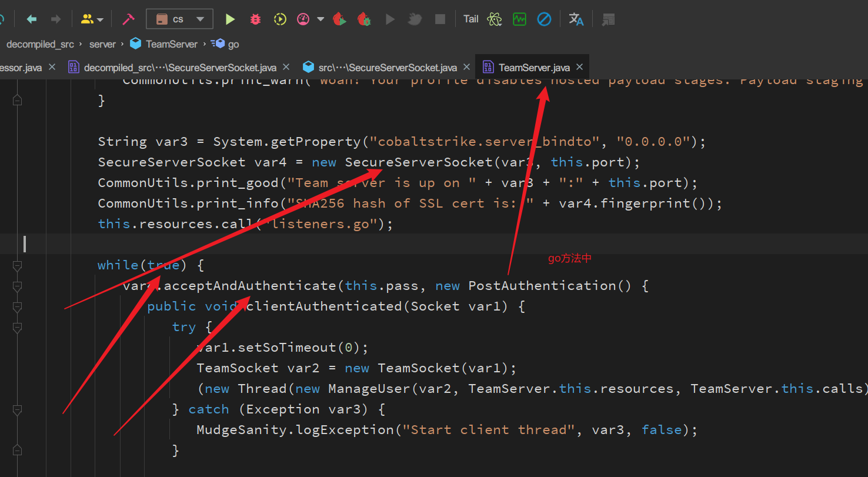Click the Forward navigation arrow
Image resolution: width=868 pixels, height=477 pixels.
(x=56, y=19)
